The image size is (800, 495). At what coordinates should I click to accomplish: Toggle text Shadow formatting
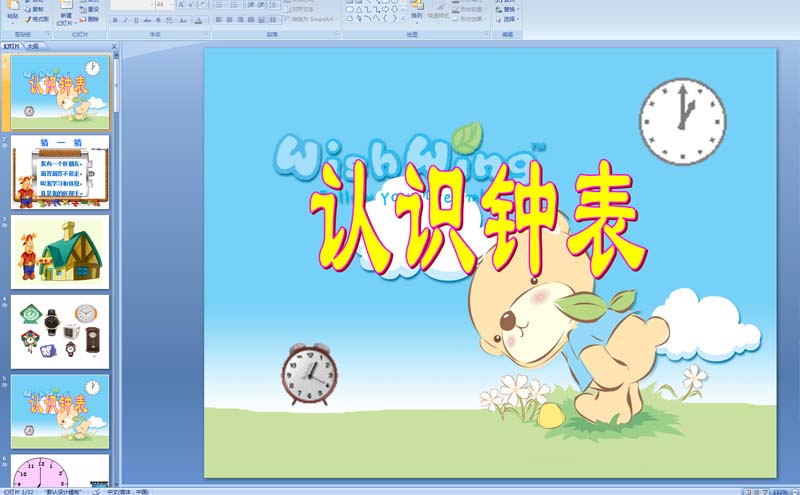tap(158, 20)
